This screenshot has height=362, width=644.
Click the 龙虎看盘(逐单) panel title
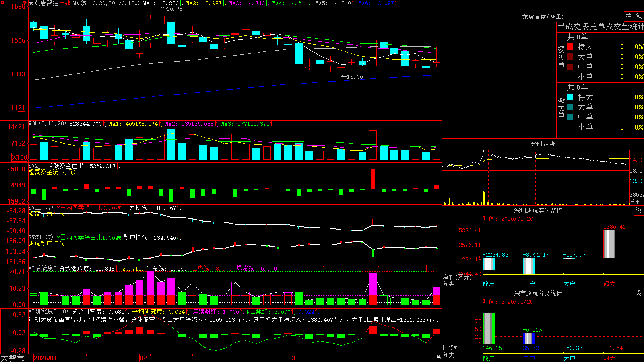click(x=543, y=16)
